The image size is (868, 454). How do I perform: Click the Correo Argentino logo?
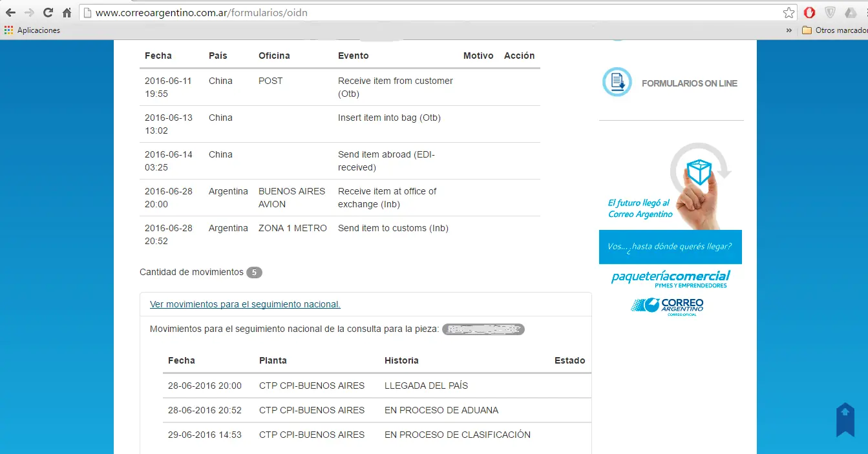click(x=667, y=306)
